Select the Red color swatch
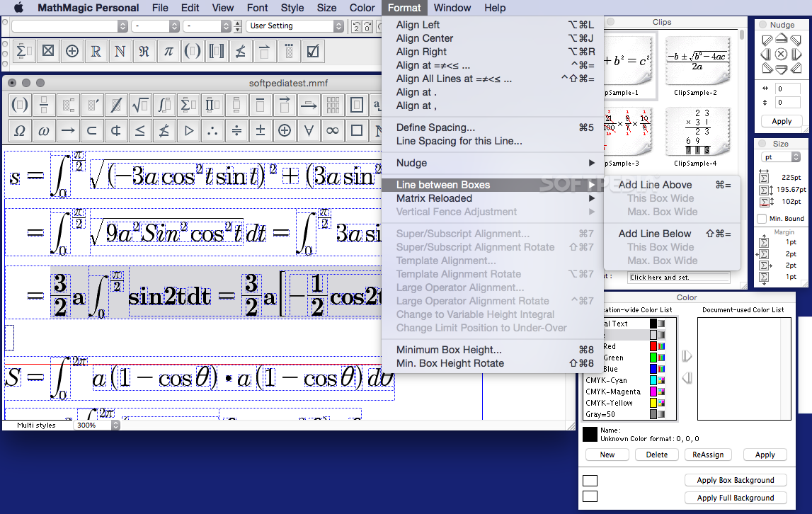Viewport: 812px width, 514px height. pyautogui.click(x=653, y=346)
